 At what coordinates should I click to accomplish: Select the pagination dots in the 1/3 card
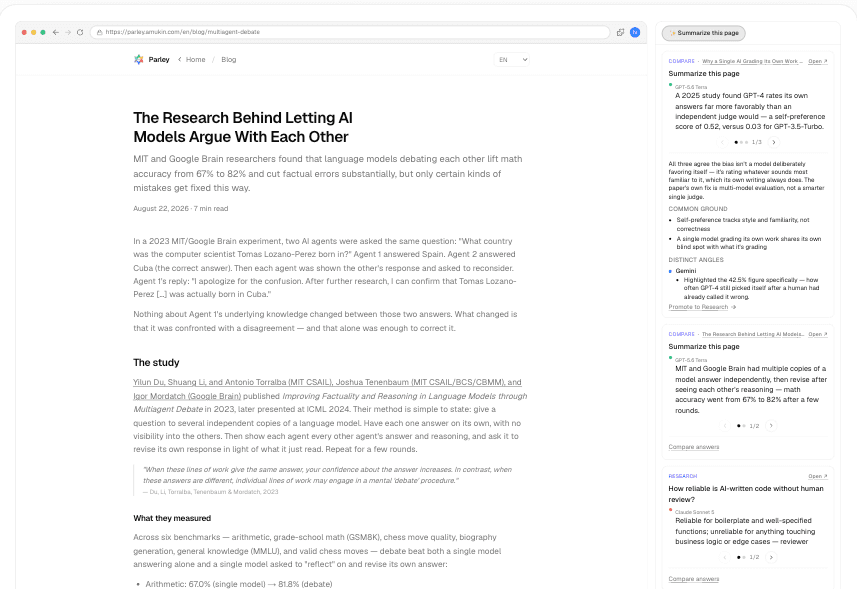coord(741,142)
